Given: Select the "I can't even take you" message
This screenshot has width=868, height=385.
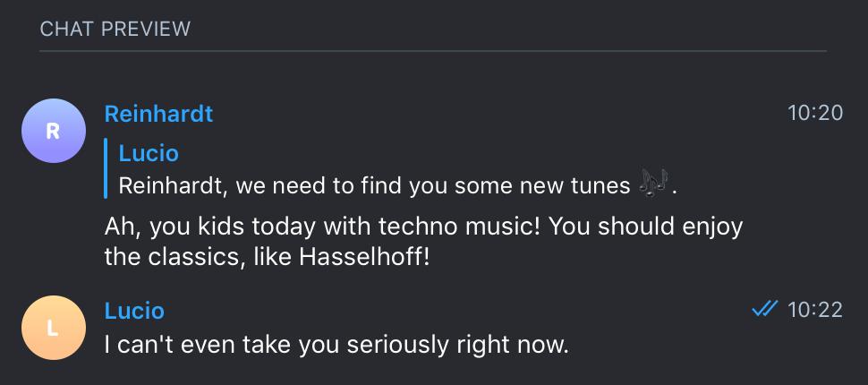Looking at the screenshot, I should 336,344.
